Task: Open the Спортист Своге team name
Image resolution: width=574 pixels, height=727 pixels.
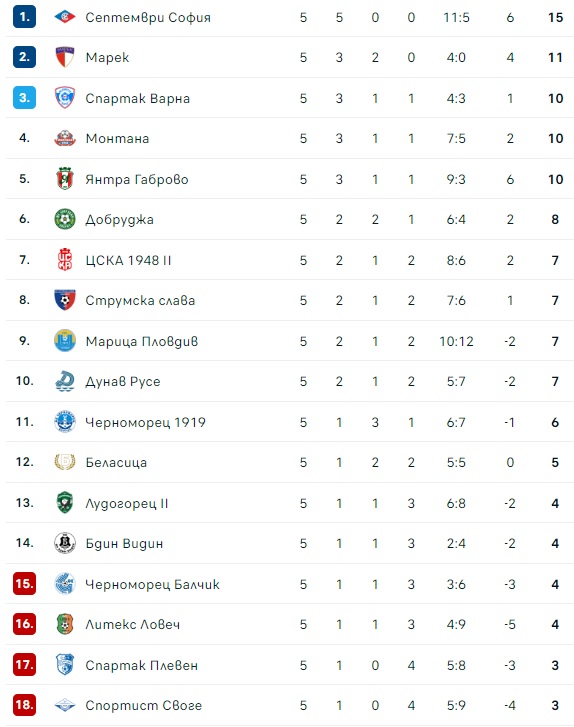Action: pos(144,705)
